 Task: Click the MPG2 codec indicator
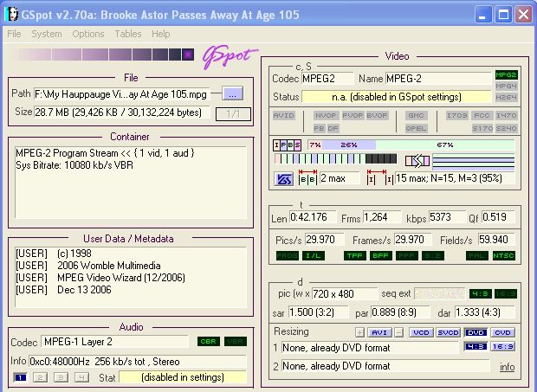click(x=506, y=75)
